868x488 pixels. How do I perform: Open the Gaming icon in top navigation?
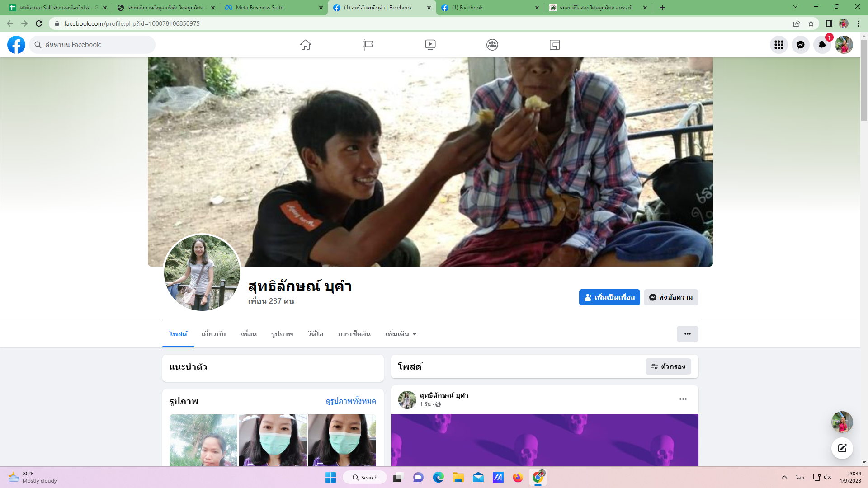pyautogui.click(x=555, y=45)
